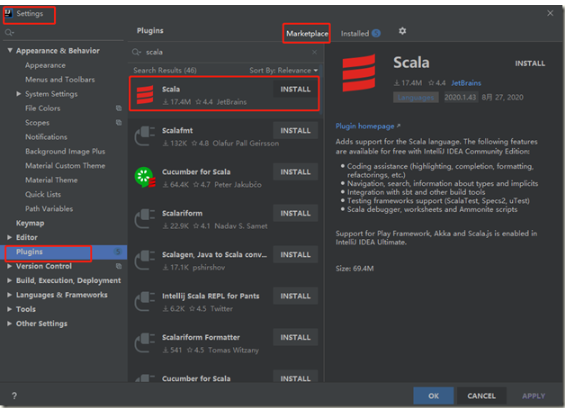Viewport: 565px width, 408px height.
Task: Click the Scalagen plugin icon
Action: pyautogui.click(x=145, y=260)
